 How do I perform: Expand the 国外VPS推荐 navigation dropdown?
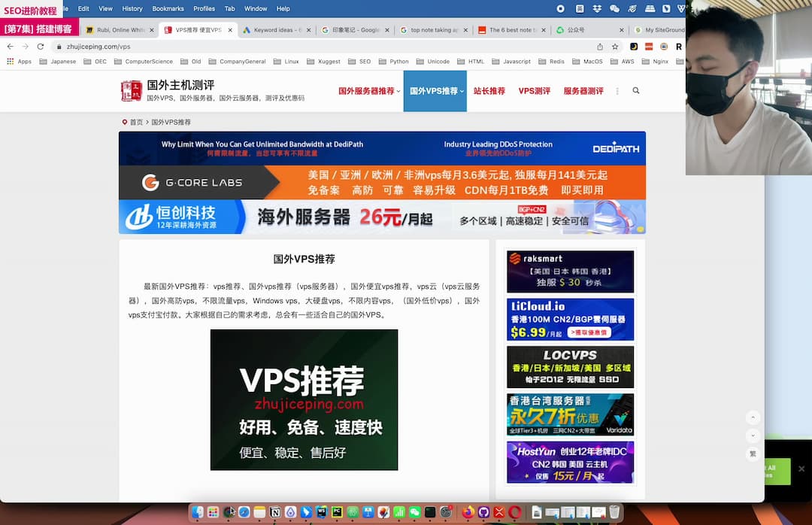tap(435, 90)
